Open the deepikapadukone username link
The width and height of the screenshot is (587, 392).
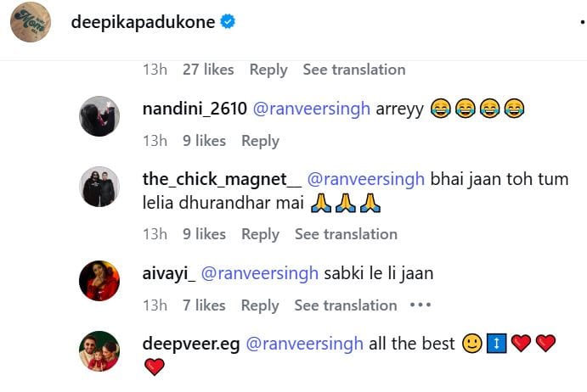[143, 22]
